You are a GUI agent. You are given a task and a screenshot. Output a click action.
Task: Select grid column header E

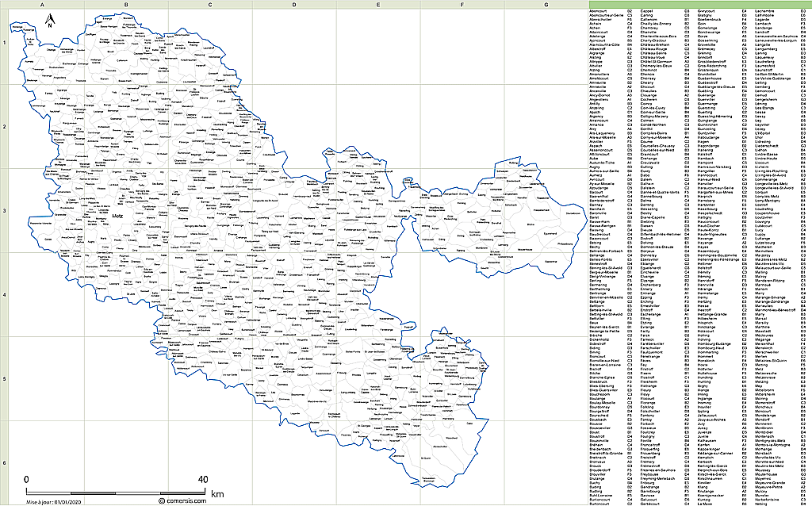pyautogui.click(x=378, y=5)
